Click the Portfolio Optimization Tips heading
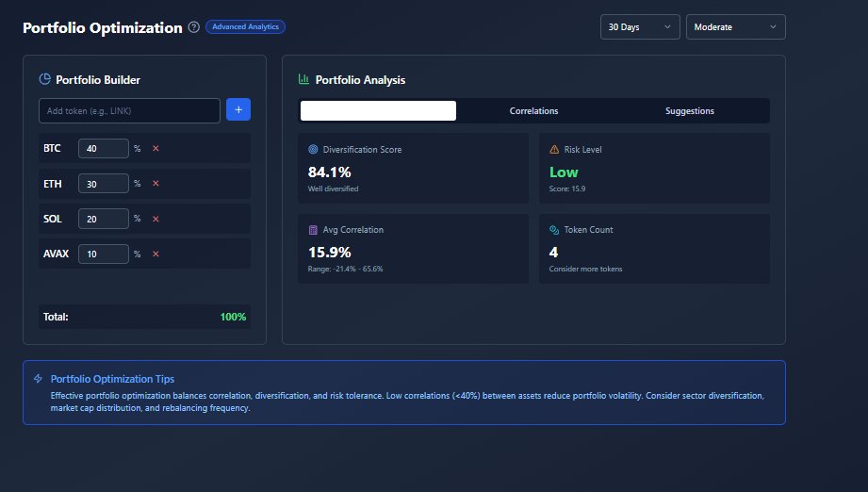 point(112,379)
